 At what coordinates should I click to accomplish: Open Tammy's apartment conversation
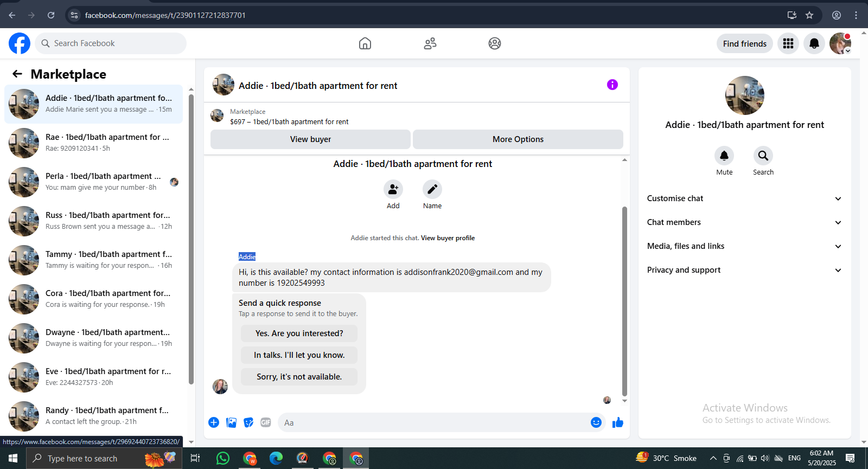(93, 260)
